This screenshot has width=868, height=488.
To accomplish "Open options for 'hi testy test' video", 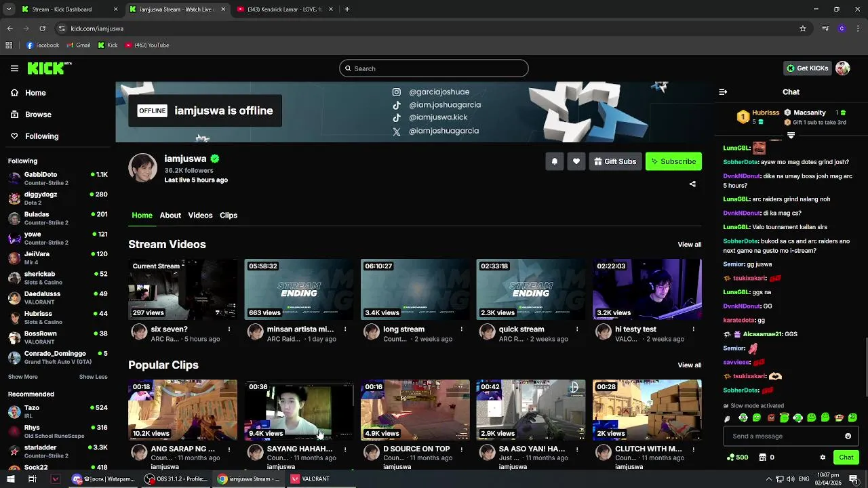I will 693,329.
